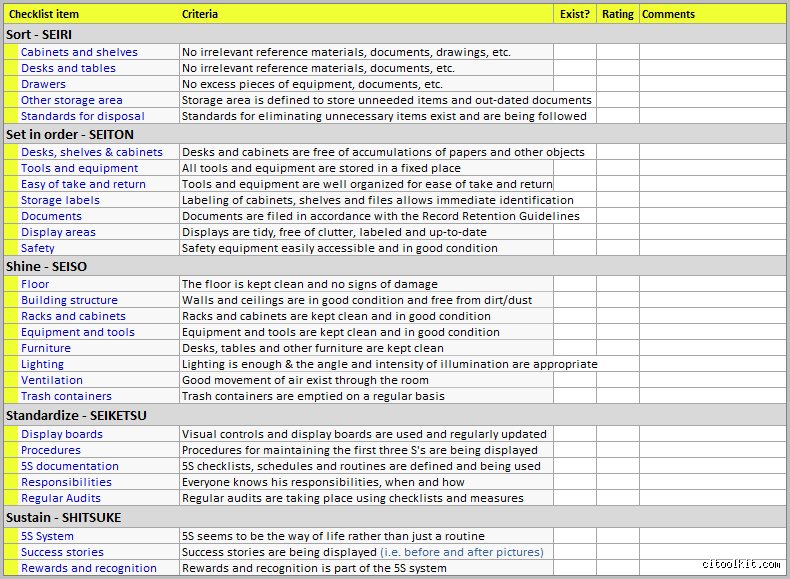Click the Comments cell for Procedures row
This screenshot has width=790, height=579.
pyautogui.click(x=713, y=450)
